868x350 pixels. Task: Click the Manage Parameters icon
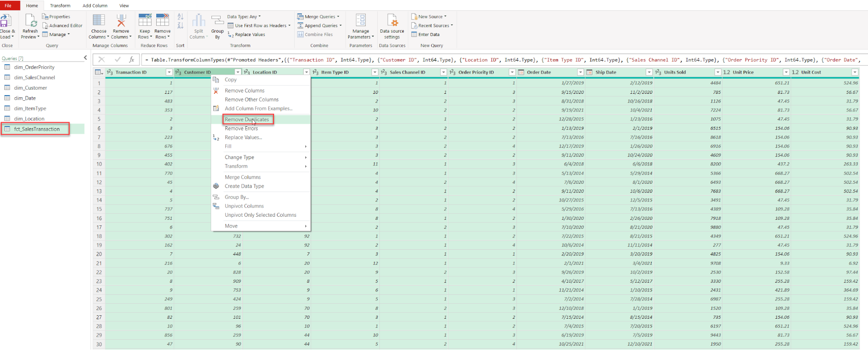[360, 20]
